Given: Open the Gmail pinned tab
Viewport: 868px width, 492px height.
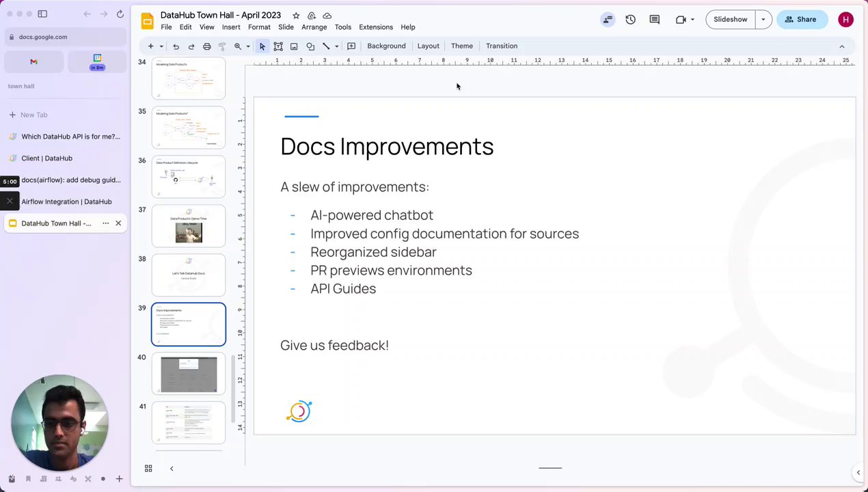Looking at the screenshot, I should [x=33, y=61].
